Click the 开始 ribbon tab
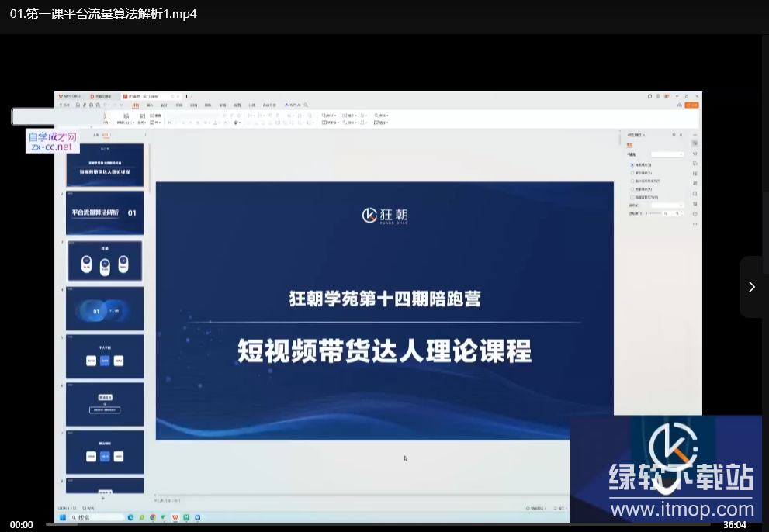Image resolution: width=769 pixels, height=532 pixels. 135,105
